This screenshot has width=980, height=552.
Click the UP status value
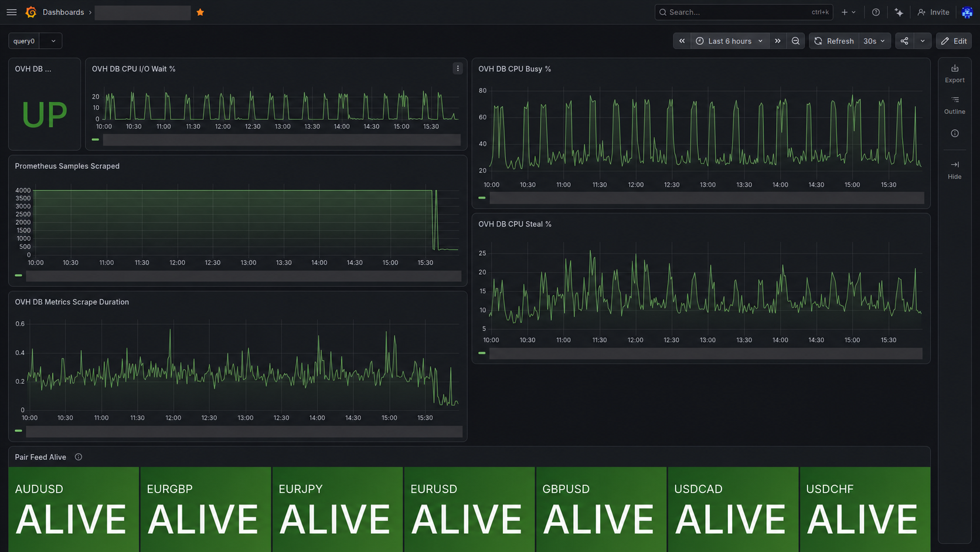[x=45, y=114]
